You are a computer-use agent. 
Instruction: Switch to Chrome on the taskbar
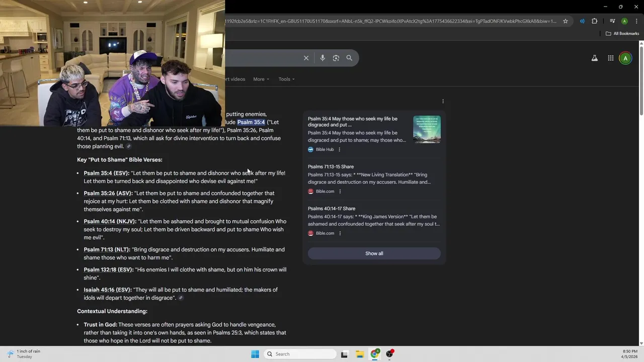pos(375,354)
